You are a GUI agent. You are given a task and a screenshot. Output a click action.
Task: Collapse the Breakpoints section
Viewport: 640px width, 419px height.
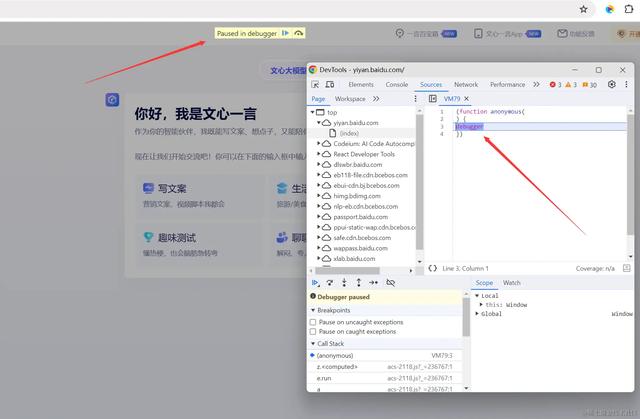pyautogui.click(x=313, y=310)
